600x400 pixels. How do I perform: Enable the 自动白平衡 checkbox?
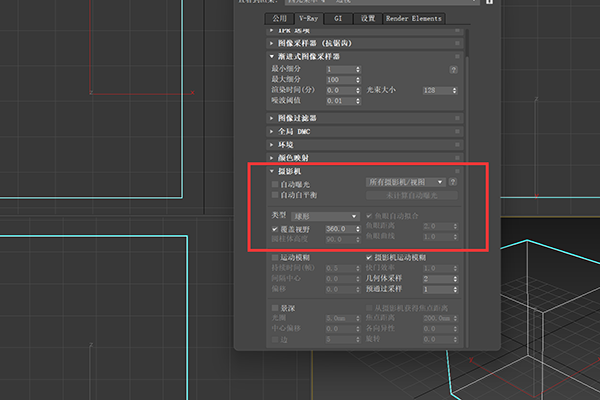(276, 196)
